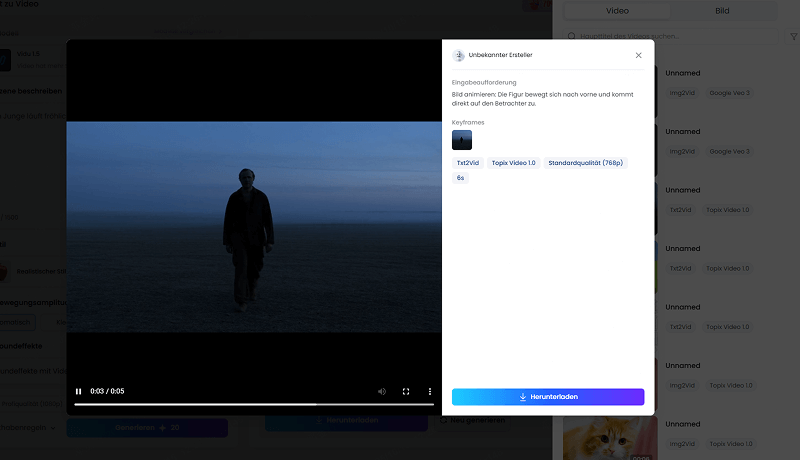Image resolution: width=800 pixels, height=460 pixels.
Task: Click the 6s duration tag
Action: [461, 177]
